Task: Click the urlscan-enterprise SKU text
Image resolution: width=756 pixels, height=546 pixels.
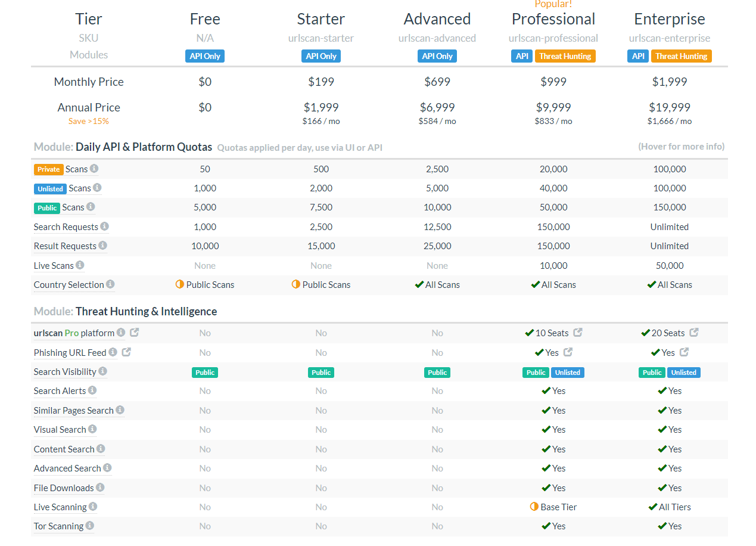Action: [x=670, y=38]
